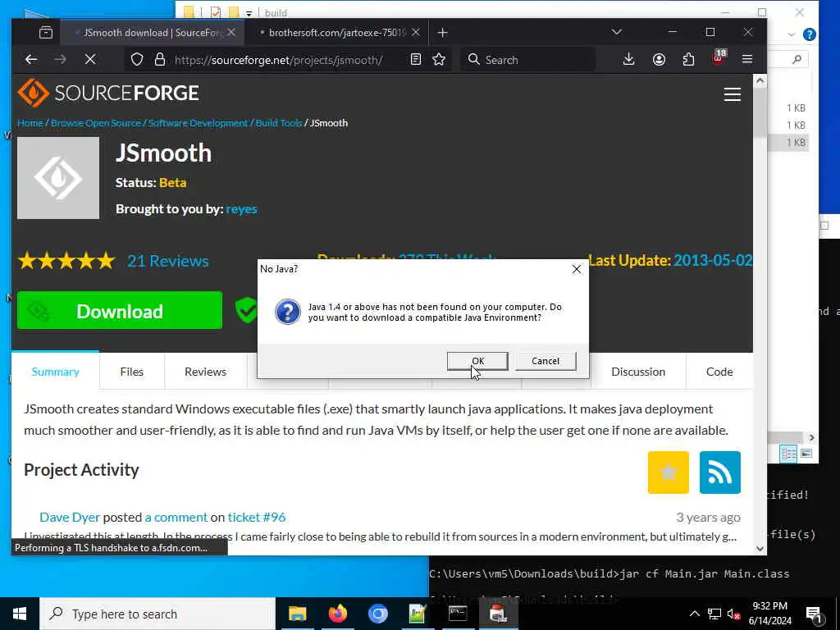Click the Firefox back arrow

coord(31,59)
